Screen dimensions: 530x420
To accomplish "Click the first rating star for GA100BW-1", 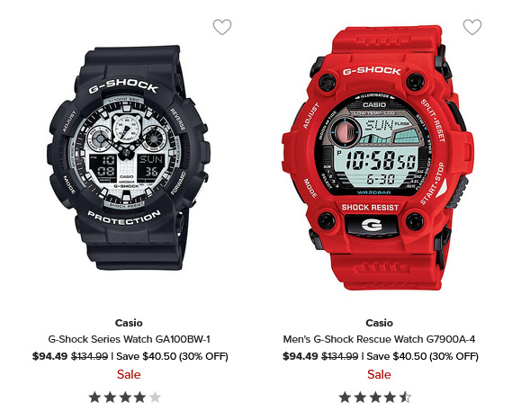I will pyautogui.click(x=95, y=397).
